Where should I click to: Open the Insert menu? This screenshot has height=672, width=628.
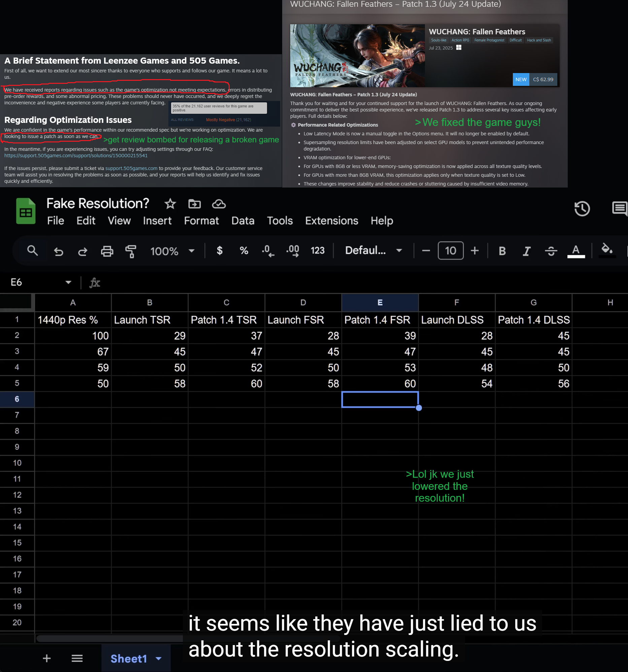(157, 221)
